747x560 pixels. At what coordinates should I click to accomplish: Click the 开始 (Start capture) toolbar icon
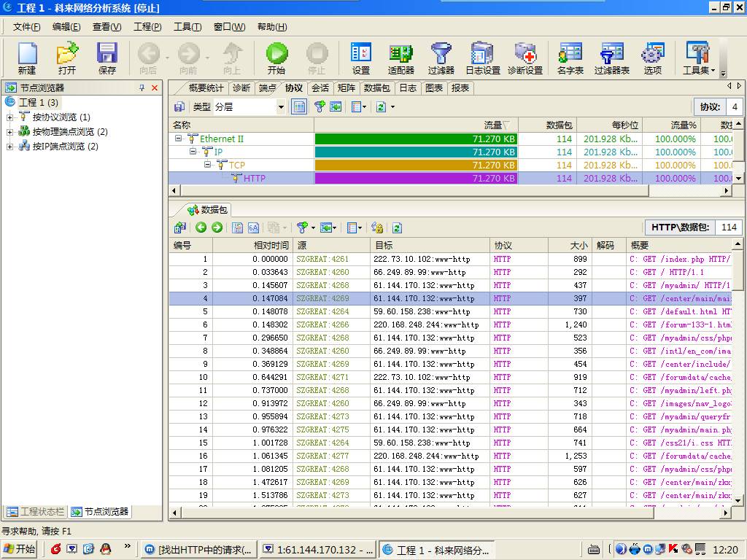[276, 58]
